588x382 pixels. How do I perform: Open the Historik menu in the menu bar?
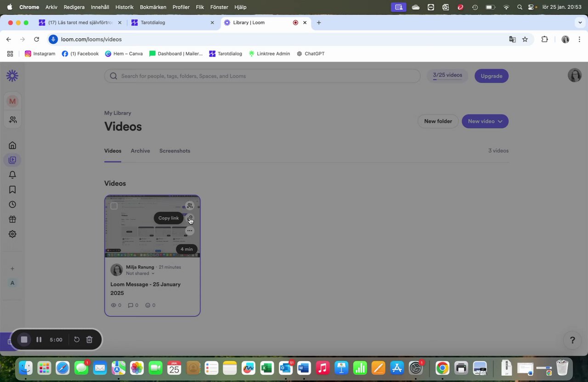tap(124, 7)
